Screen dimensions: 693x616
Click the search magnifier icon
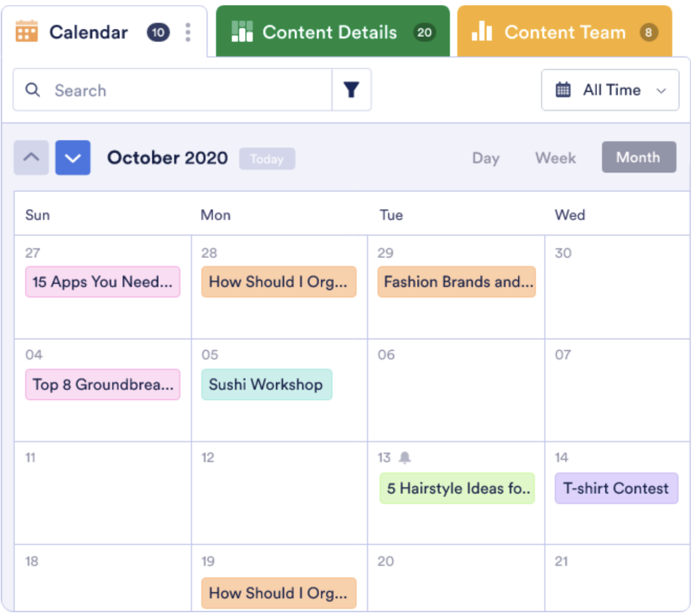coord(33,90)
